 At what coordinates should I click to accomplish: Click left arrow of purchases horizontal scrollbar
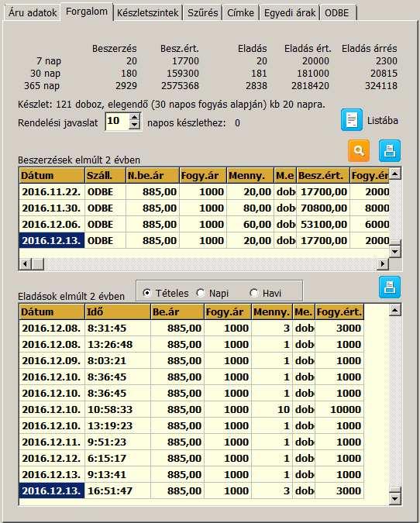[x=25, y=264]
